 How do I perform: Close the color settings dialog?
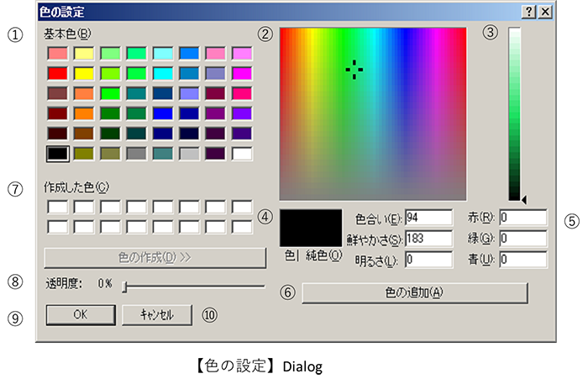point(545,12)
